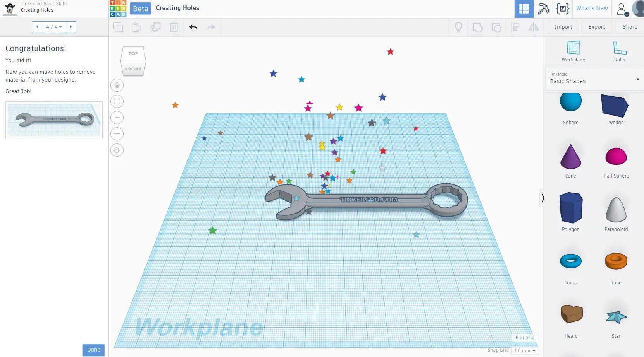Click the Copy toolbar icon
This screenshot has width=644, height=357.
coord(118,27)
